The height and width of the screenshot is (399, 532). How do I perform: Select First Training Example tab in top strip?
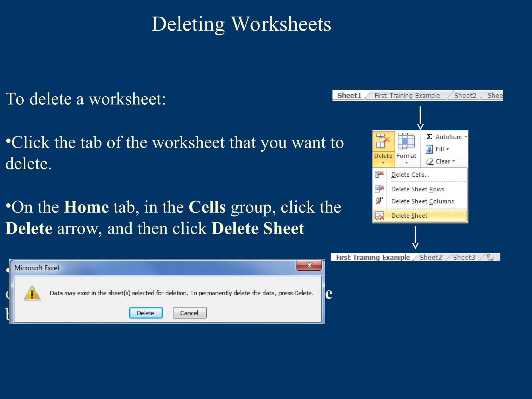point(407,96)
